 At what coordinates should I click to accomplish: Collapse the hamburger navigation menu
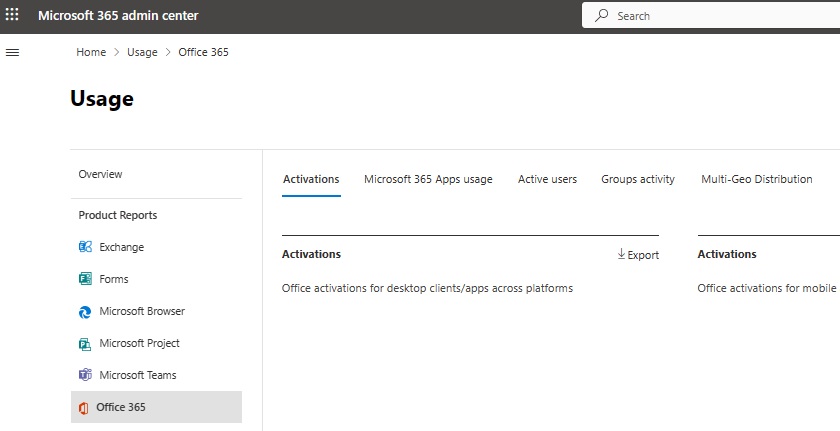13,52
